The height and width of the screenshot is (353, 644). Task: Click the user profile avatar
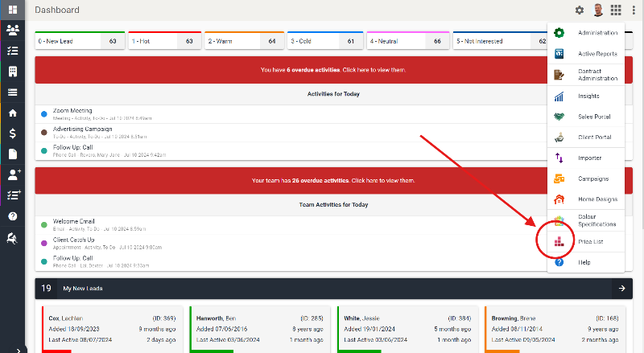(x=598, y=10)
